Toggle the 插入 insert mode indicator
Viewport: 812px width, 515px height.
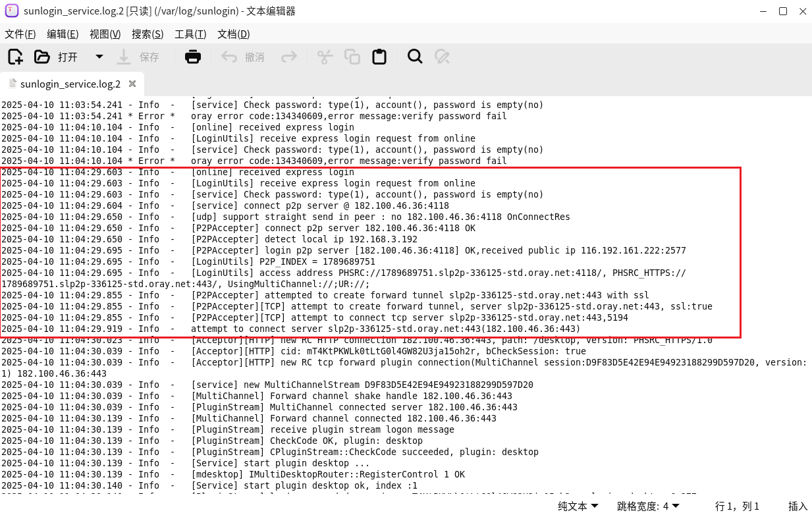point(798,506)
